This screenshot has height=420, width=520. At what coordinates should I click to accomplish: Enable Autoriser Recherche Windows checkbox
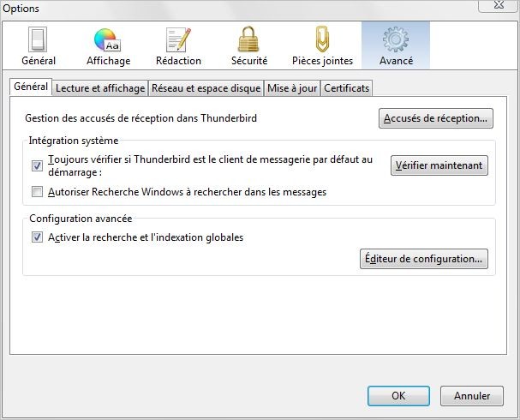tap(37, 192)
